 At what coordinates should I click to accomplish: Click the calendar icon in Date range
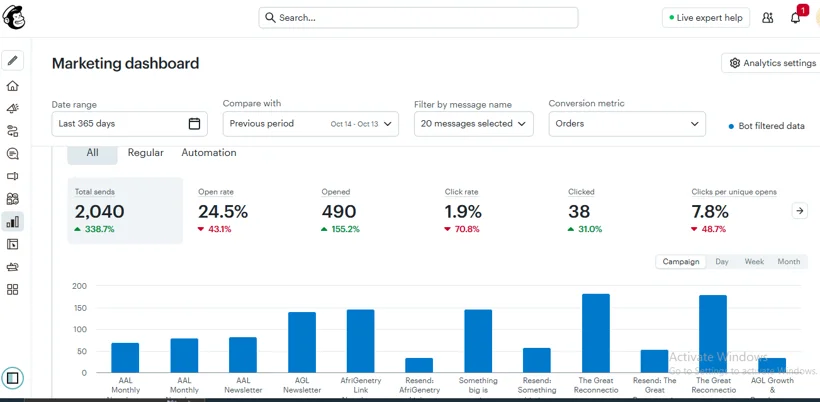pos(194,124)
